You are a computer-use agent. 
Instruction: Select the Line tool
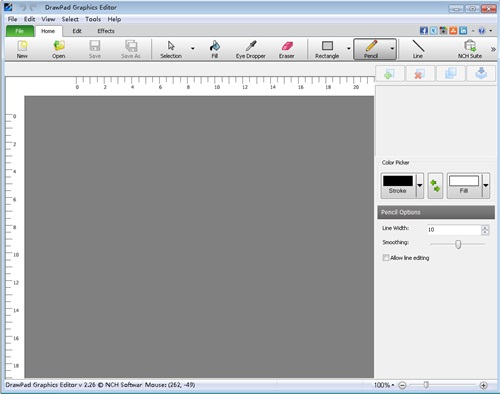click(x=418, y=49)
